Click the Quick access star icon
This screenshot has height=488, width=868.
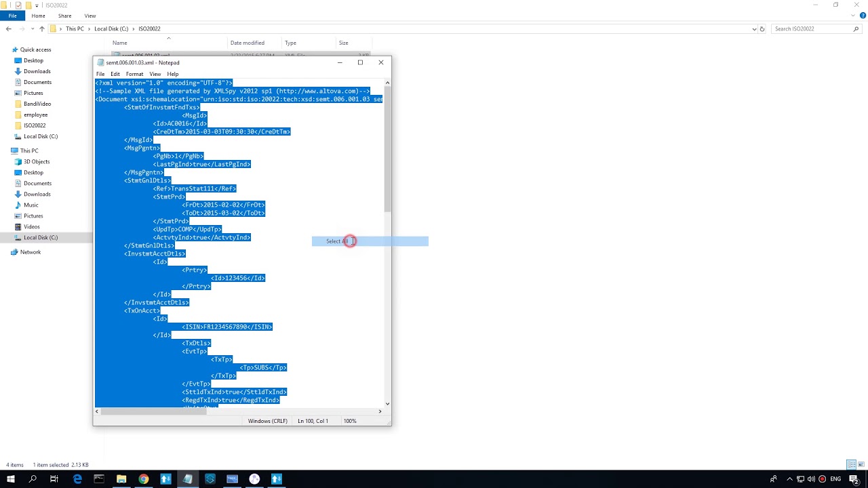tap(15, 49)
